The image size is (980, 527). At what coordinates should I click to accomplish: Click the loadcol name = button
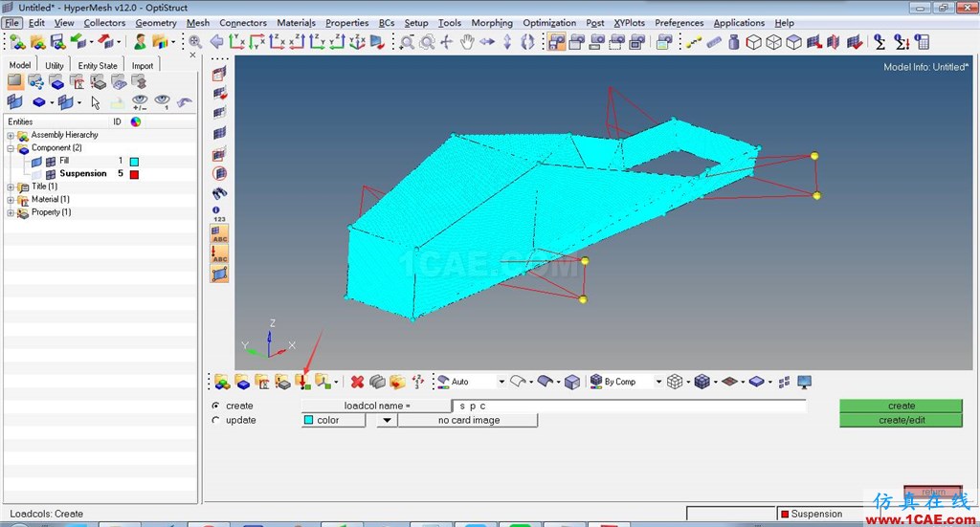click(376, 406)
